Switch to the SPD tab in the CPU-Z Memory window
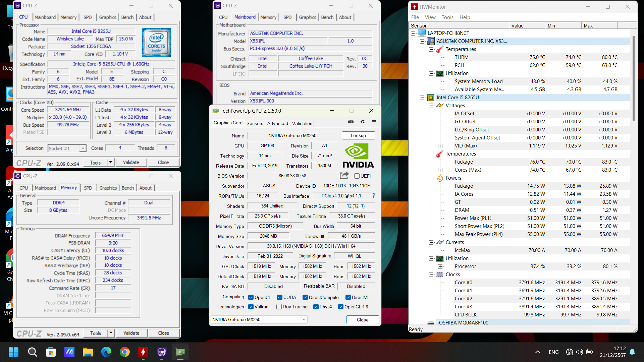Viewport: 644px width, 362px height. [x=88, y=188]
